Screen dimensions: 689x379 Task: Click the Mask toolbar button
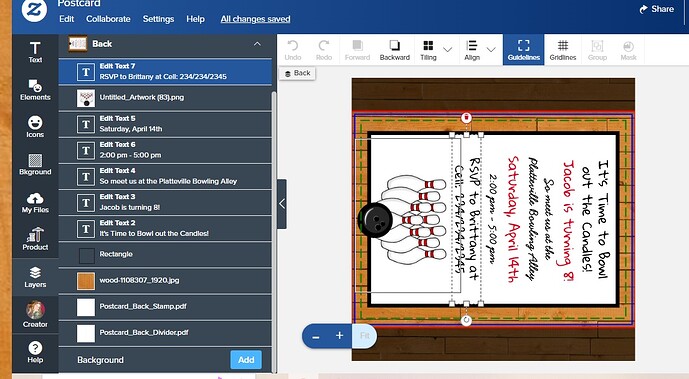click(x=628, y=50)
